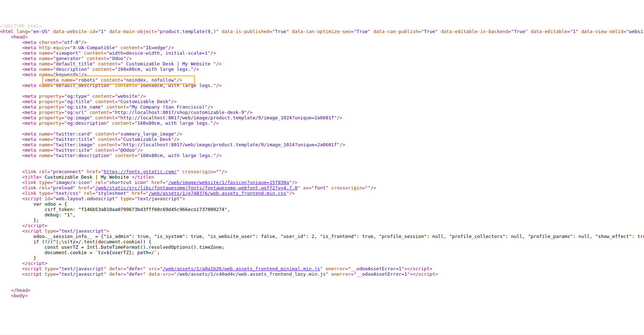Select the twitter:site @Odoo line
Image resolution: width=644 pixels, height=335 pixels.
[x=83, y=150]
